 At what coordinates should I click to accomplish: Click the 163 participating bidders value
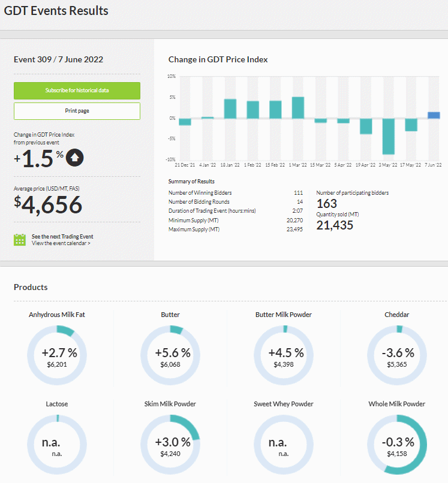click(x=327, y=204)
